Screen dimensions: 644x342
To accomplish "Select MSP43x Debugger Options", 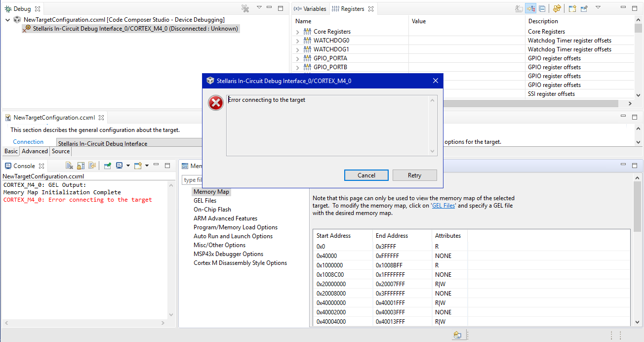I will click(x=228, y=254).
